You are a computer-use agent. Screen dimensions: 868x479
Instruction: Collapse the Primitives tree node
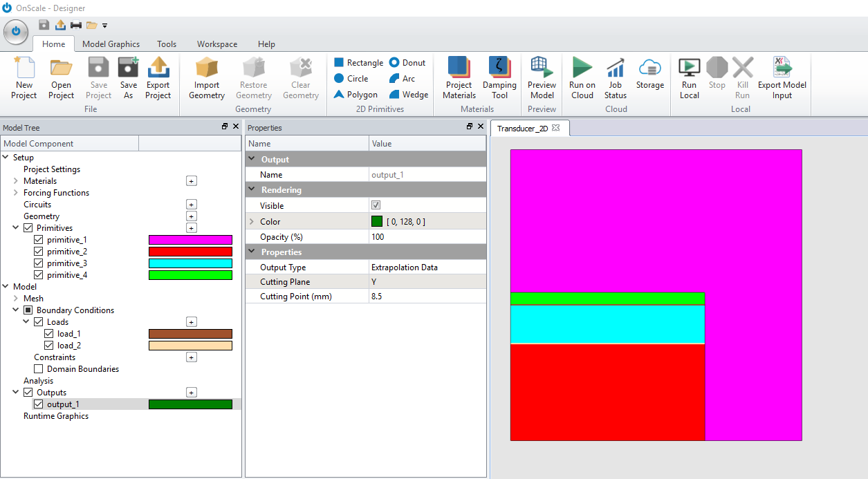[17, 228]
